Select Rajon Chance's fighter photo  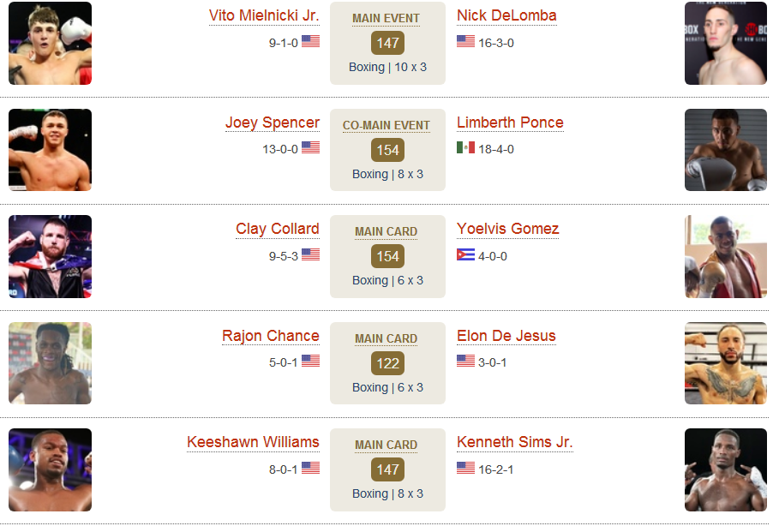(51, 363)
